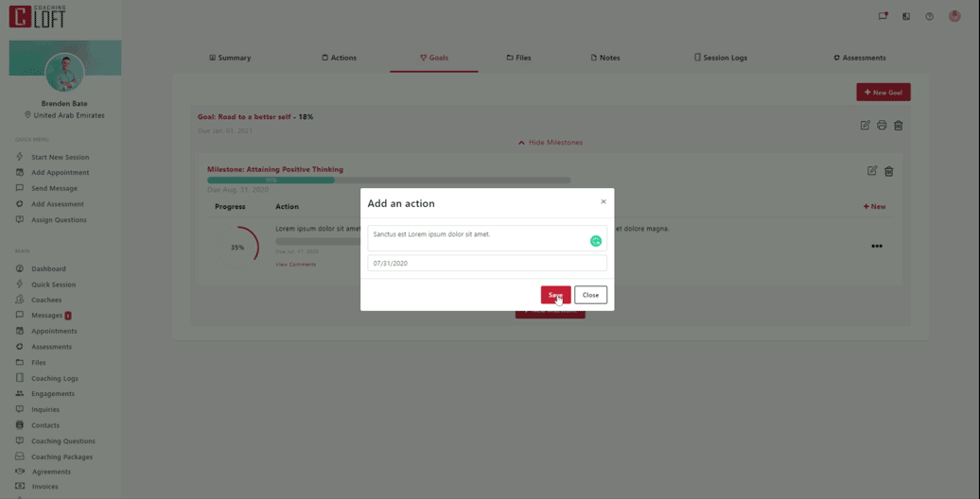Open the three-dot action options menu

point(877,246)
